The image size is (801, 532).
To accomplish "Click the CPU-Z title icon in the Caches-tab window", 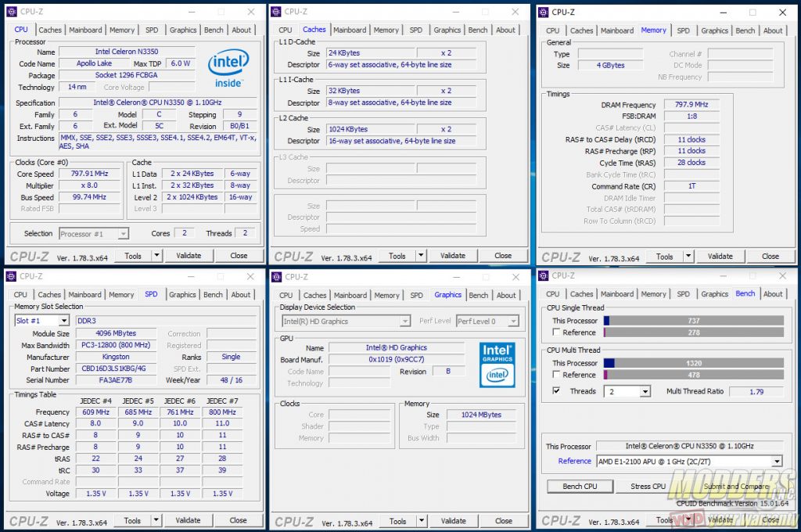I will tap(276, 11).
